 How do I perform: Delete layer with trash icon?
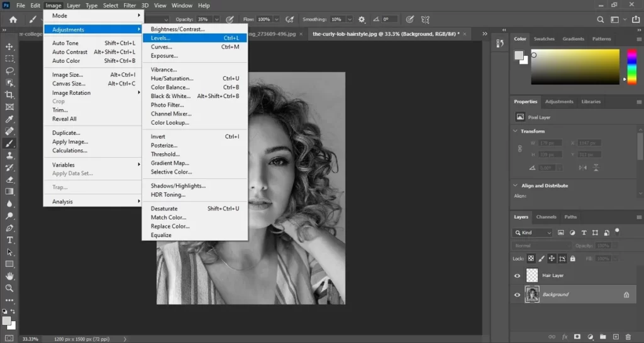pyautogui.click(x=628, y=337)
